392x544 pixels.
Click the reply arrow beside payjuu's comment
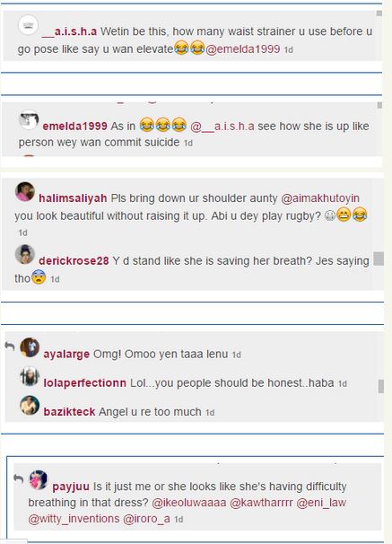point(18,478)
